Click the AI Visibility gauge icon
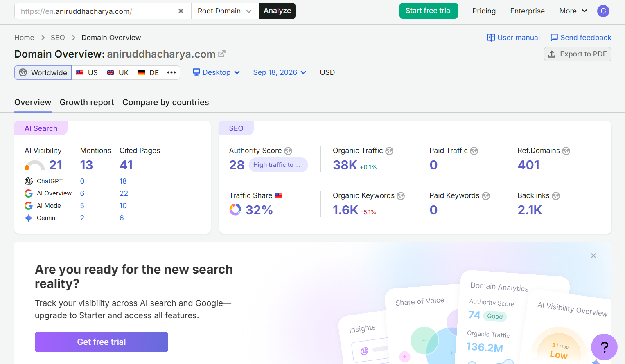 [35, 165]
